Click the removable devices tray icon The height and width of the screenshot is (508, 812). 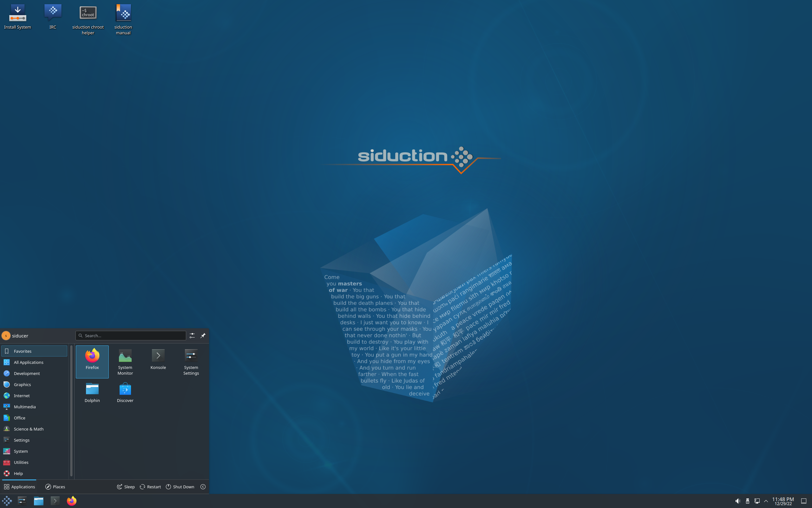747,501
